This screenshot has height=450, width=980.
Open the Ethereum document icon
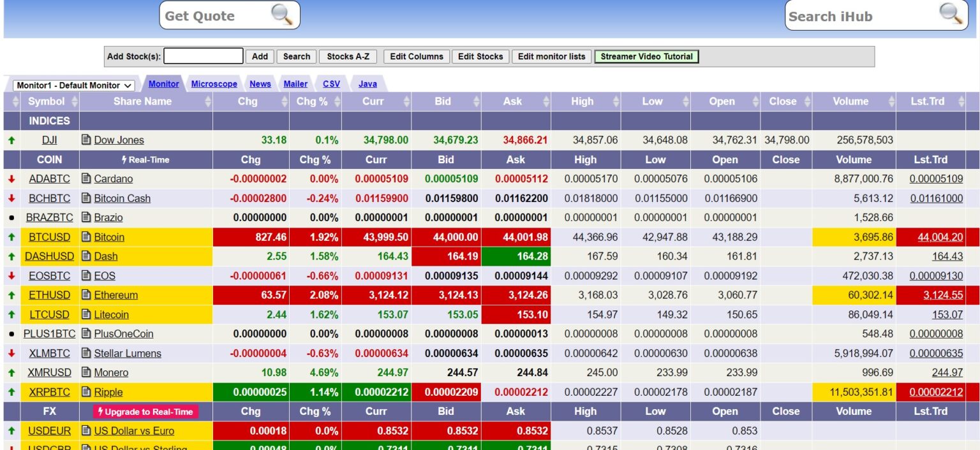click(86, 295)
